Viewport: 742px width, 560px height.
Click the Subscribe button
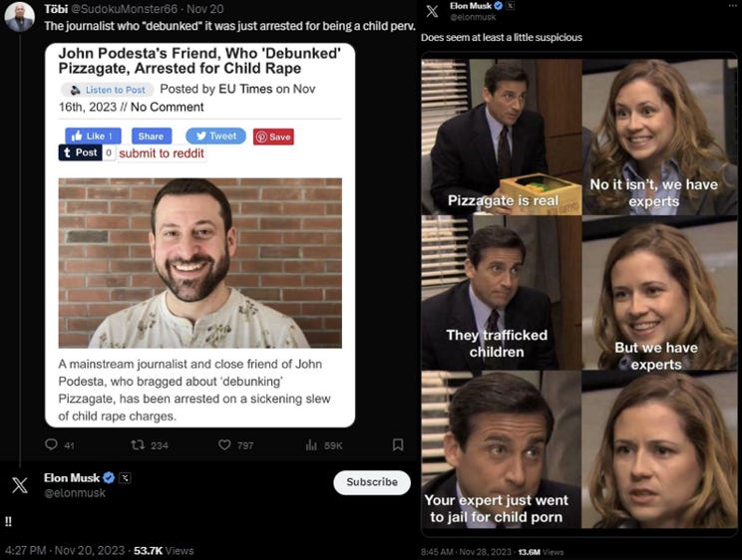tap(372, 482)
